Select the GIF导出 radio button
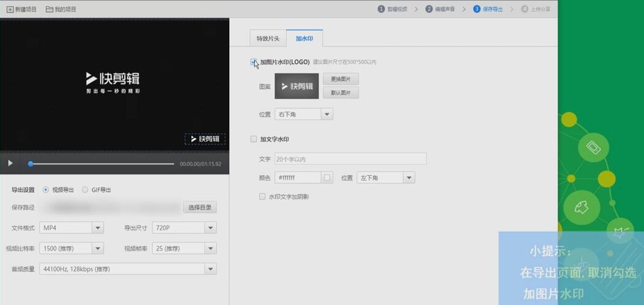Image resolution: width=644 pixels, height=305 pixels. point(85,190)
